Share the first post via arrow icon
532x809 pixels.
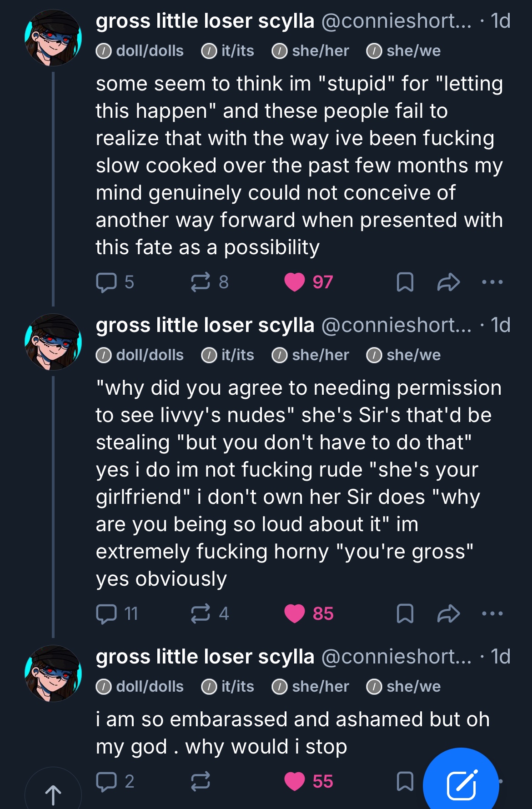coord(448,282)
